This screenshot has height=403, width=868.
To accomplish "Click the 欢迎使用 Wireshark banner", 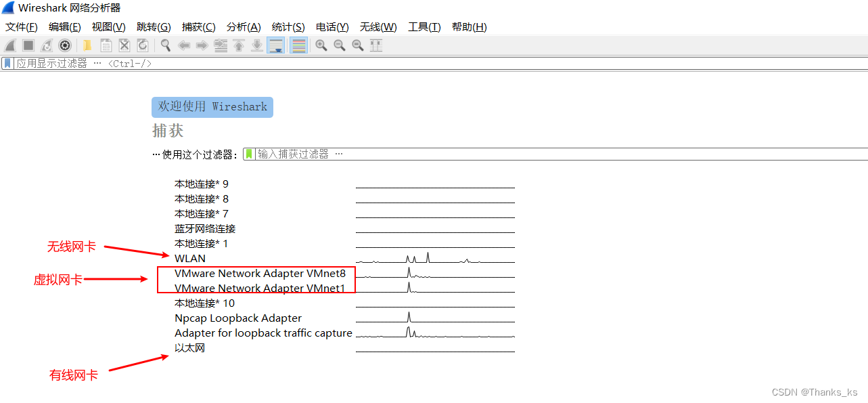I will pos(212,107).
